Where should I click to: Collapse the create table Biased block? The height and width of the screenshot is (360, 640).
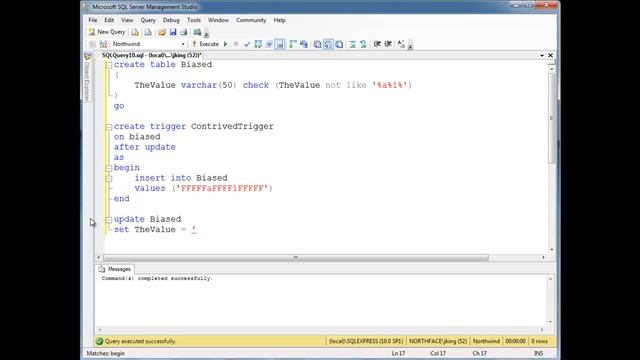coord(109,65)
